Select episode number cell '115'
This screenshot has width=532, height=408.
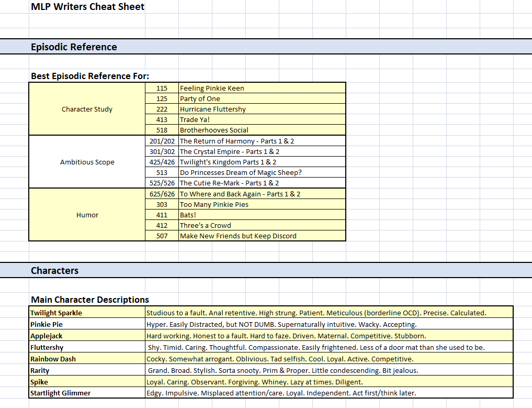(x=162, y=88)
